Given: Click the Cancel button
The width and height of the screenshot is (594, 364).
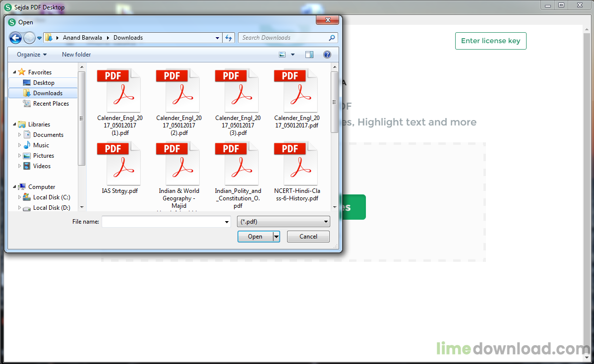Looking at the screenshot, I should (x=308, y=237).
